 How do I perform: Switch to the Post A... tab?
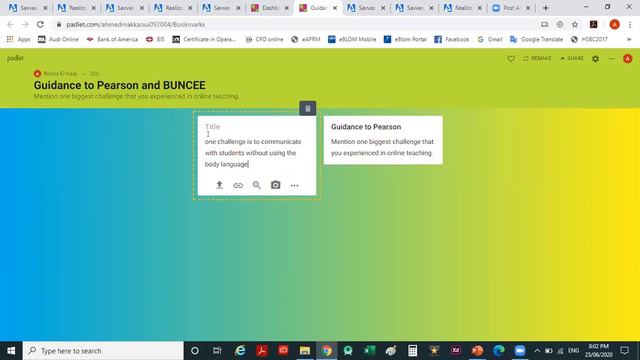point(511,8)
